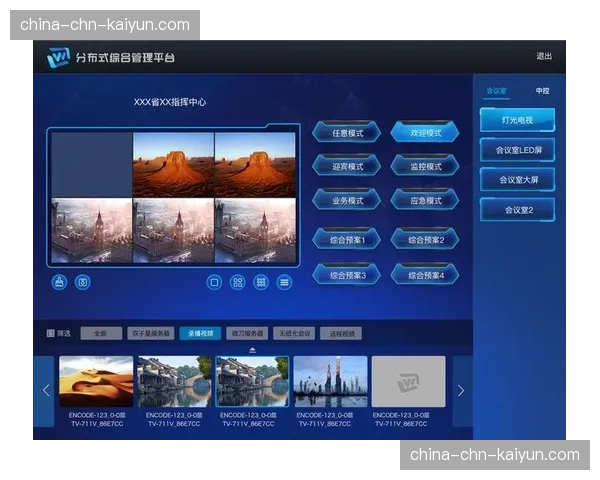
Task: Filter sources by 无纸化会议
Action: point(294,333)
